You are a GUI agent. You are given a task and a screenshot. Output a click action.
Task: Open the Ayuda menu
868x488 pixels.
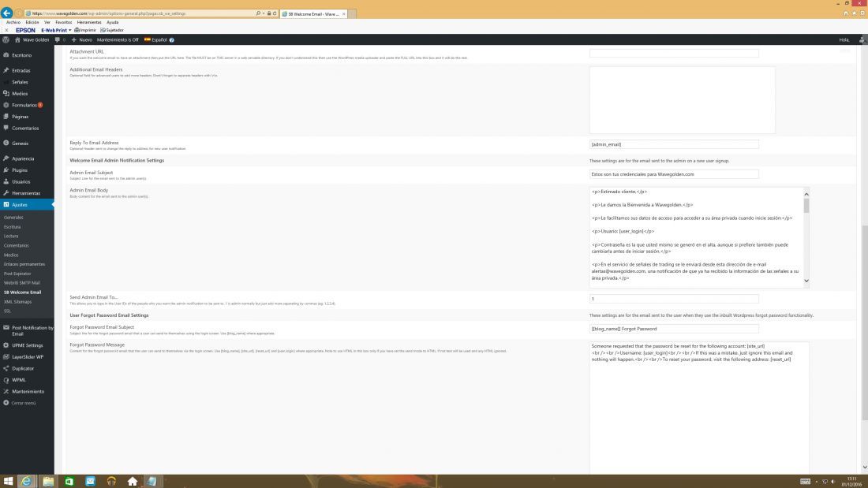(x=112, y=23)
